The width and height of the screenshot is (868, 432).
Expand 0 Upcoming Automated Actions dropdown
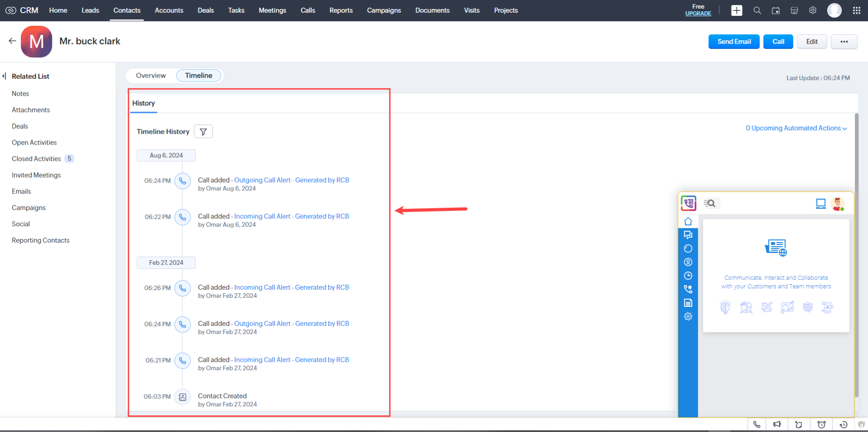pos(796,128)
